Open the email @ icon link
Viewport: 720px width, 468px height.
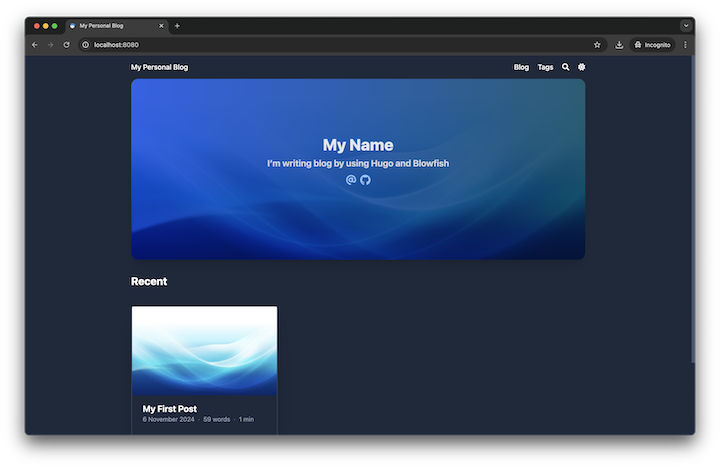pos(351,180)
